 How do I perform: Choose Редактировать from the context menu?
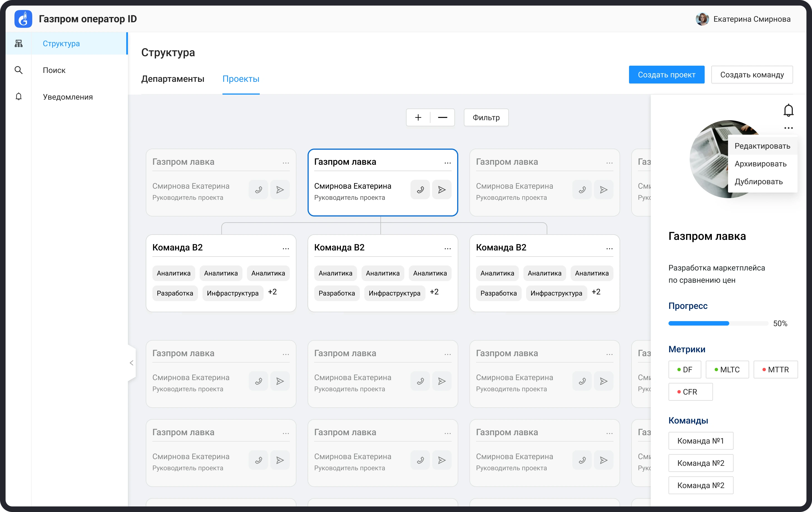pos(763,146)
